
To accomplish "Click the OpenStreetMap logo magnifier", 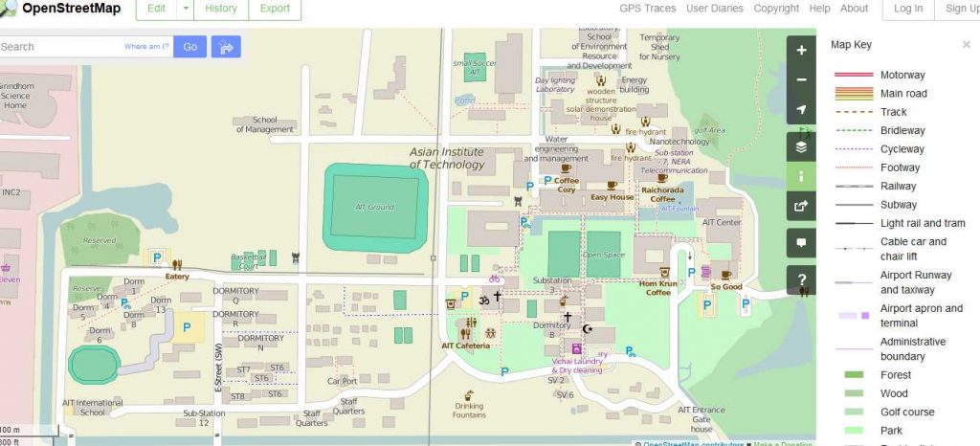I will point(8,9).
